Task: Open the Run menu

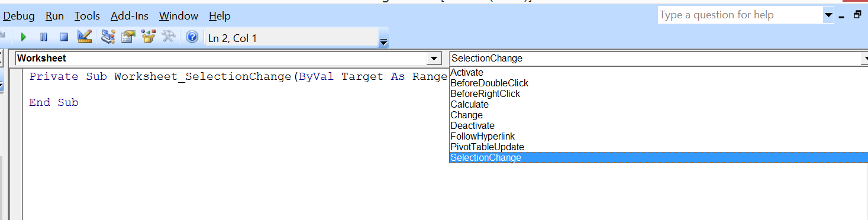Action: (x=54, y=16)
